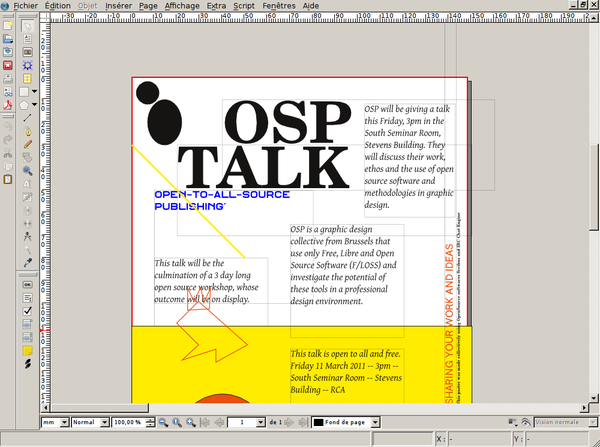
Task: Select the Insert image frame tool
Action: point(27,52)
